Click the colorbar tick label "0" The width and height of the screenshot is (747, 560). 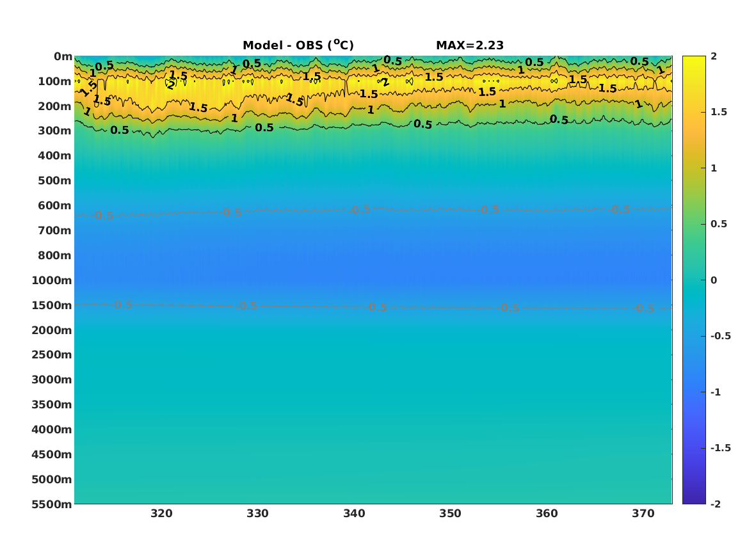tap(714, 280)
